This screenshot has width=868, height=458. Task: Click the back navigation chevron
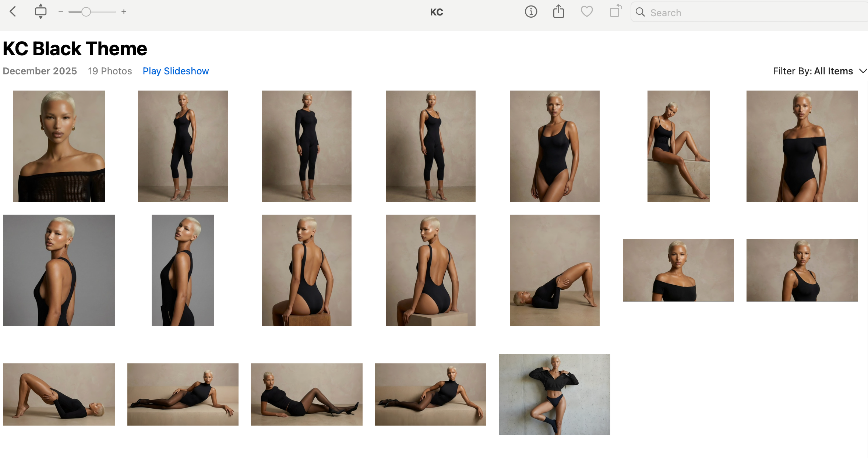click(x=13, y=11)
